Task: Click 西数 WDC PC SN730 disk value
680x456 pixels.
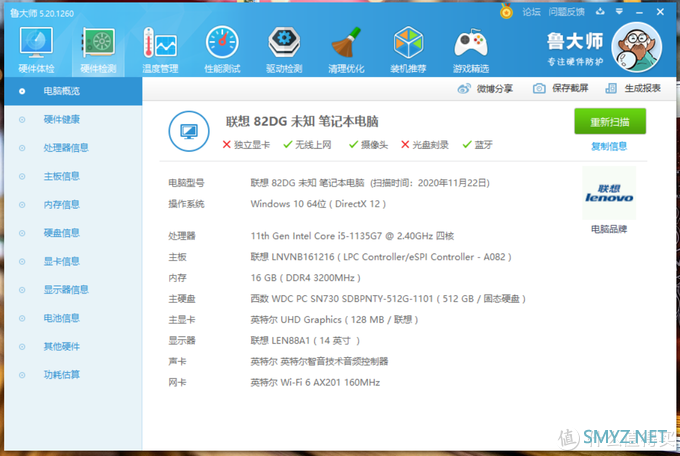Action: [x=388, y=299]
